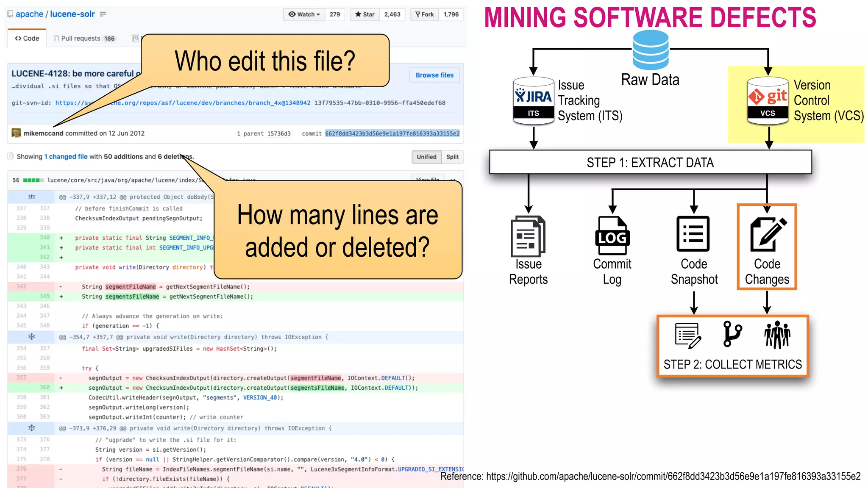Click the Issue Tracking System (ITS) label
The width and height of the screenshot is (868, 488).
click(590, 100)
